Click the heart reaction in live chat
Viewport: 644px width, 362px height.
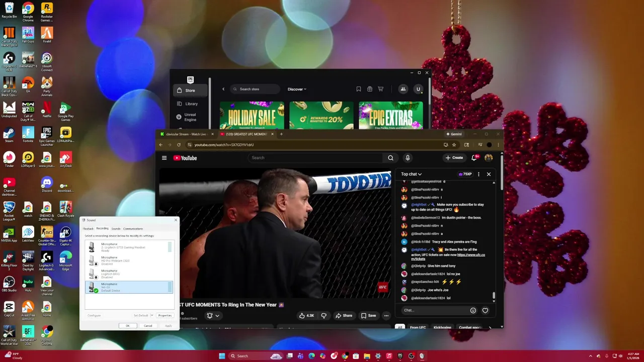(x=485, y=310)
